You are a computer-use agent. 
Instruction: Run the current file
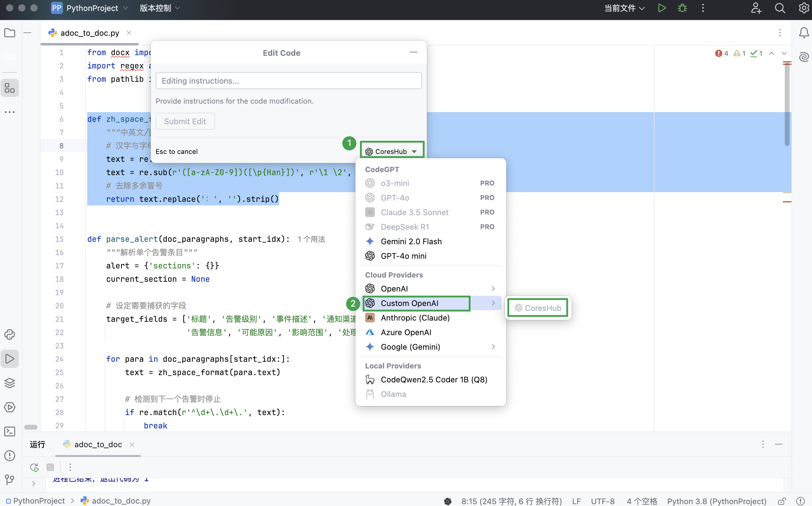click(662, 8)
